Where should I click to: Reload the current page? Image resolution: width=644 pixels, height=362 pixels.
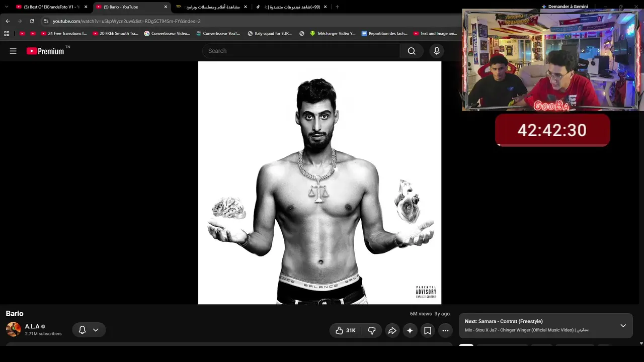pos(32,21)
